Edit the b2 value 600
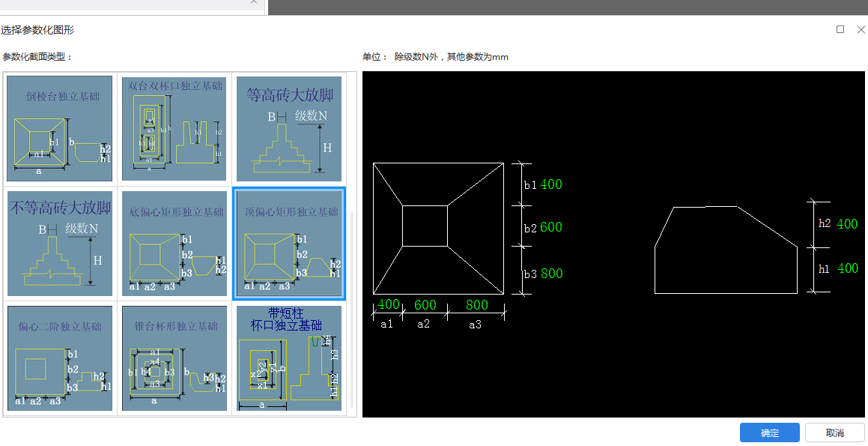Image resolution: width=868 pixels, height=446 pixels. coord(551,227)
